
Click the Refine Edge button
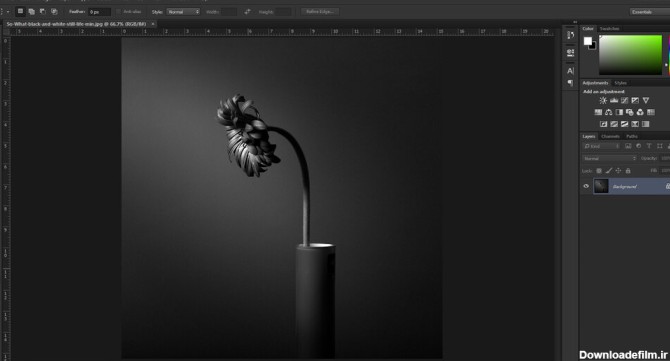pos(320,12)
